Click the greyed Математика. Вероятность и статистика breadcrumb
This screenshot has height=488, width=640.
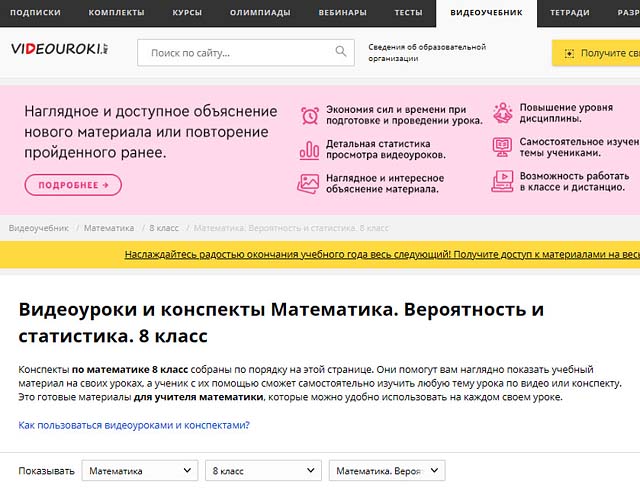291,228
